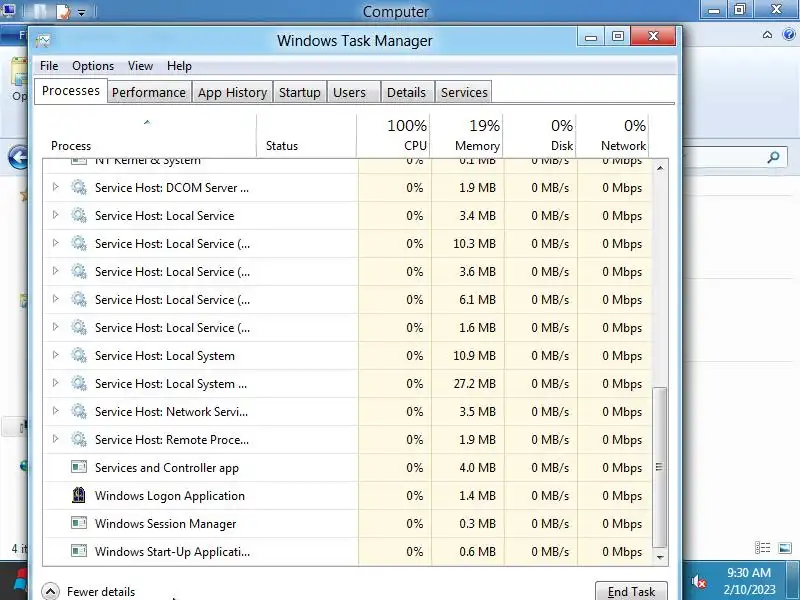This screenshot has height=600, width=800.
Task: Open the Options menu
Action: click(x=93, y=66)
